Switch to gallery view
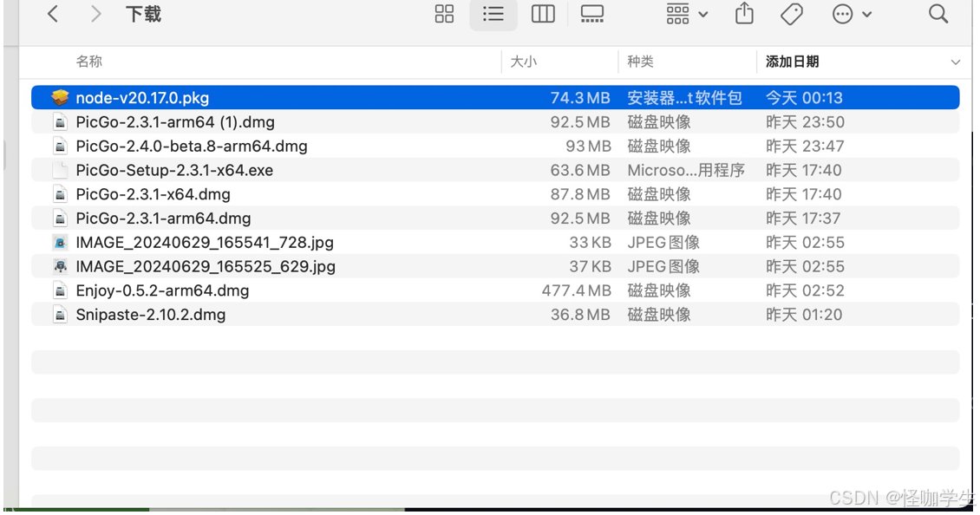Viewport: 980px width, 515px height. (x=591, y=14)
